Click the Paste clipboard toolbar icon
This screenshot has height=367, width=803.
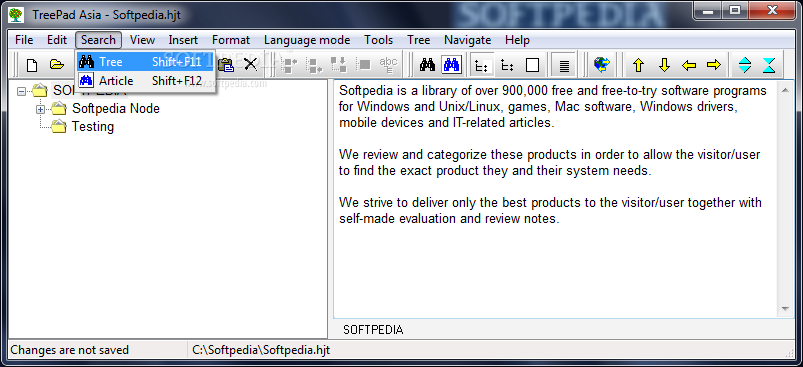pos(225,65)
